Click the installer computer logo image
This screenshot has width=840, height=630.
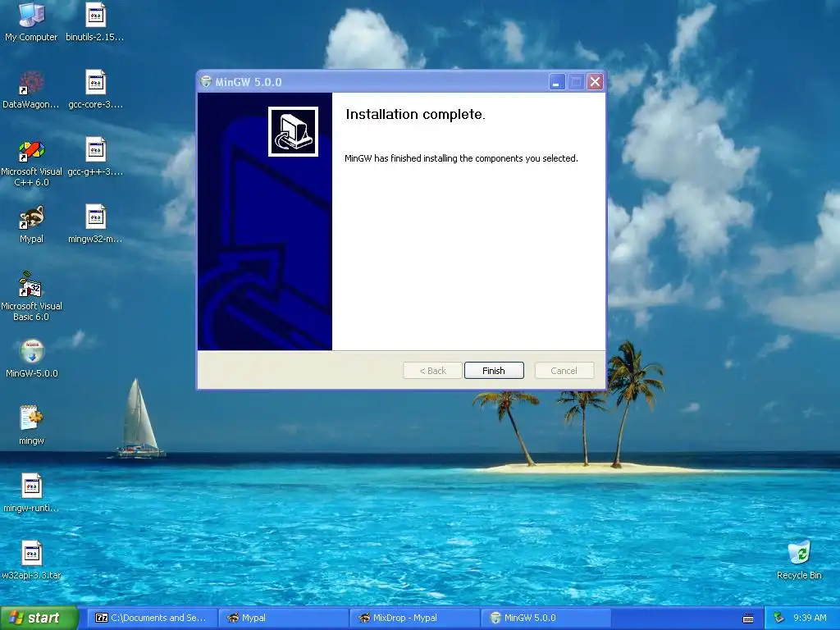coord(293,131)
